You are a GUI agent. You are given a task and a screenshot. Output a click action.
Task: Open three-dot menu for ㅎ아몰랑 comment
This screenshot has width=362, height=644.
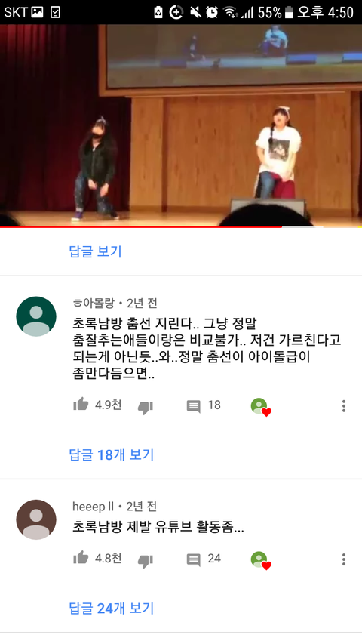(344, 405)
